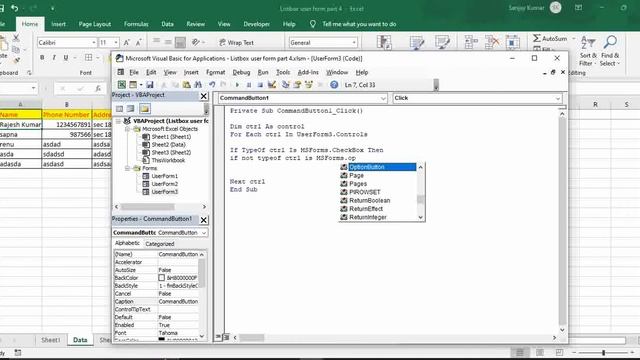
Task: Open the font size 11 dropdown
Action: 116,42
